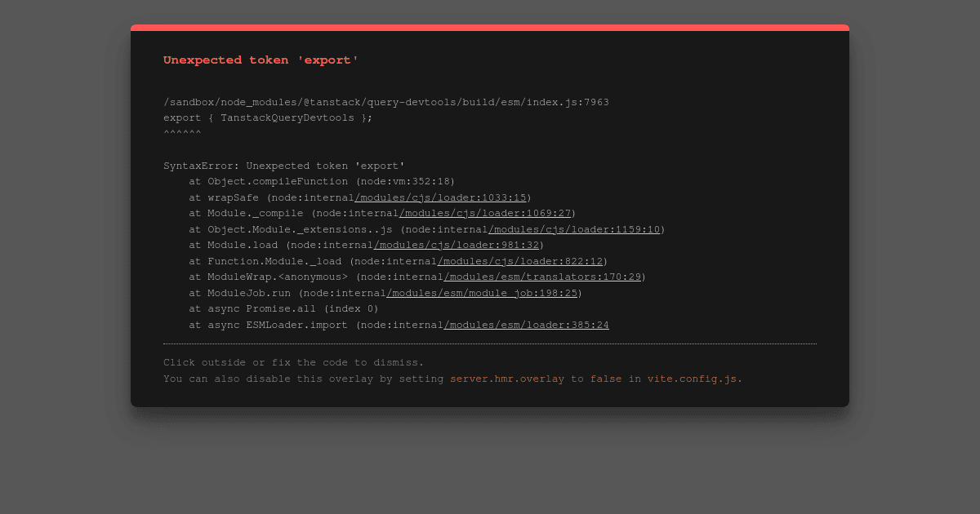This screenshot has width=980, height=514.
Task: Open the cjs/loader:1033:15 link in wrapSafe line
Action: [x=441, y=197]
